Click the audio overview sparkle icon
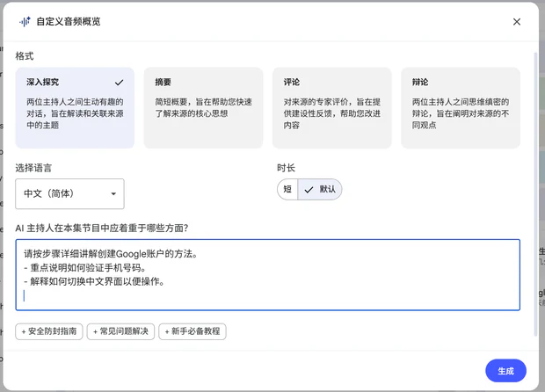 coord(25,22)
